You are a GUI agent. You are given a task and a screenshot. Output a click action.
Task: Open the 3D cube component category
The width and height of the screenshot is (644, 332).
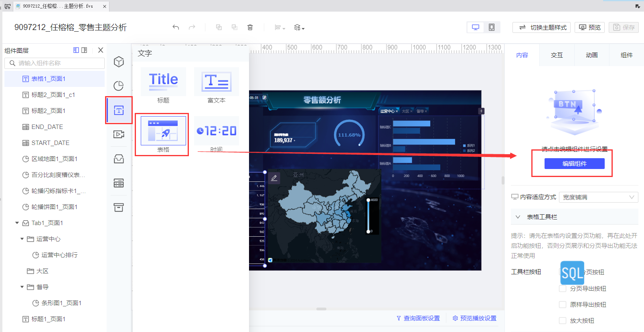click(x=119, y=62)
